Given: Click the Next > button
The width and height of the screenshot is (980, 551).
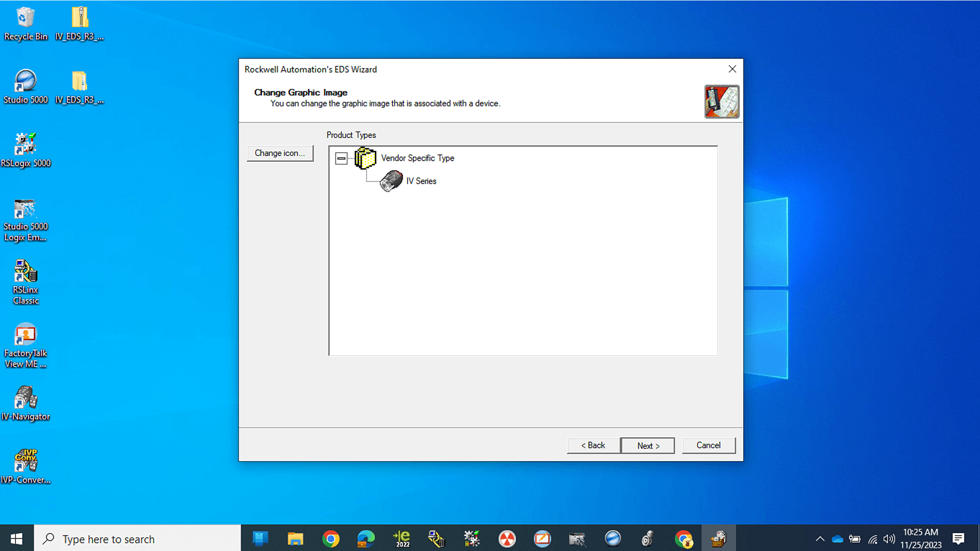Looking at the screenshot, I should pos(648,446).
